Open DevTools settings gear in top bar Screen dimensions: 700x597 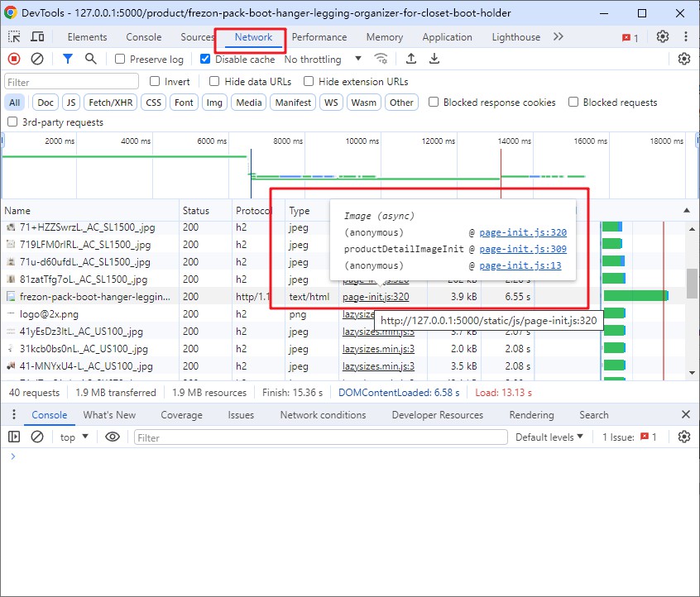click(x=663, y=37)
